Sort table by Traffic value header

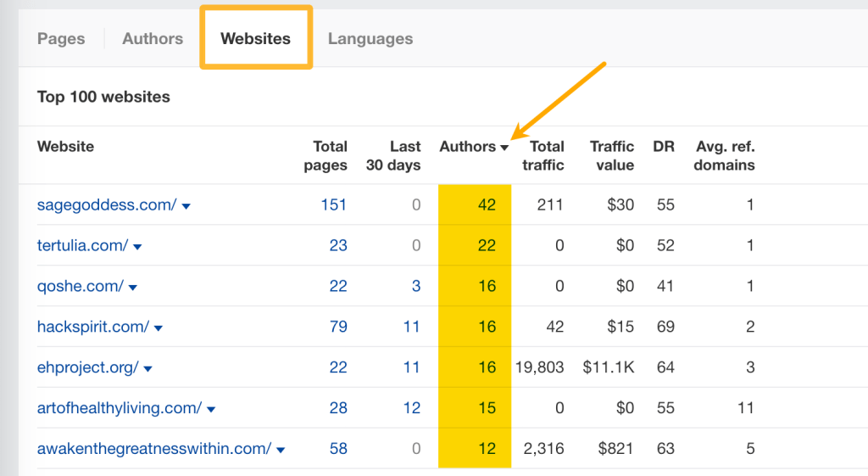pos(612,156)
